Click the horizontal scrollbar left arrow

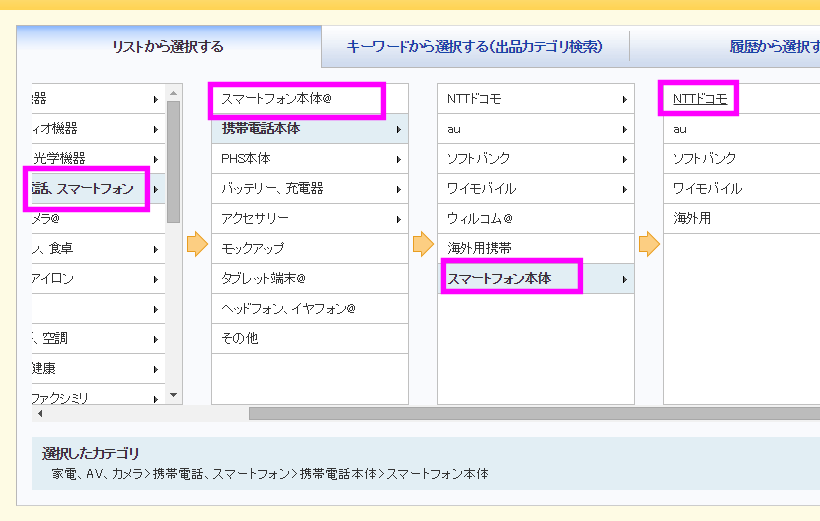40,413
